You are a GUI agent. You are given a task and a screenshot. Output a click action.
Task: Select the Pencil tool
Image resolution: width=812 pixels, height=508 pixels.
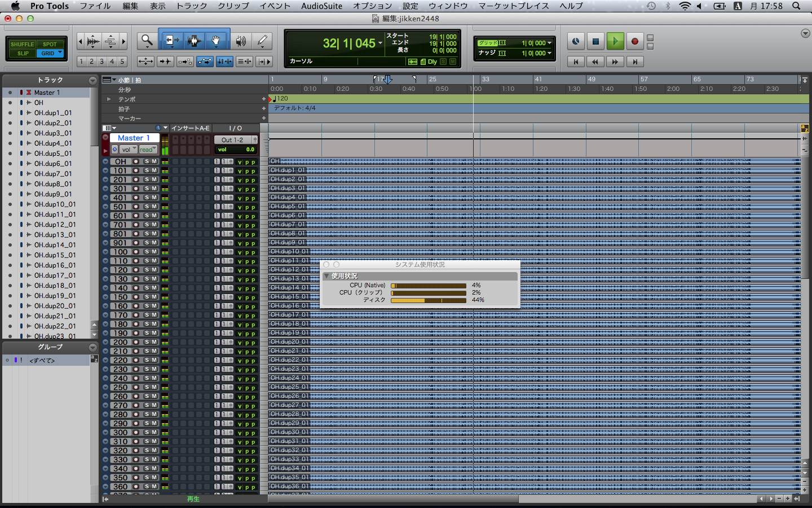coord(262,41)
